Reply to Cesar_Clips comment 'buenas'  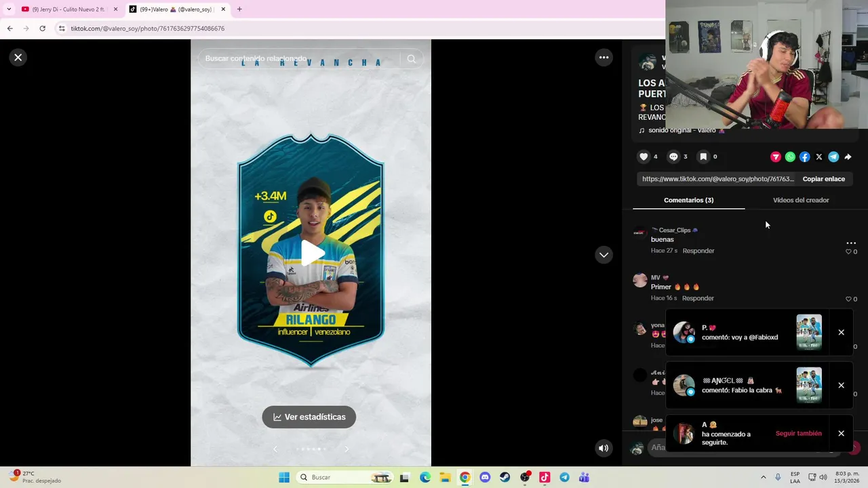tap(698, 251)
